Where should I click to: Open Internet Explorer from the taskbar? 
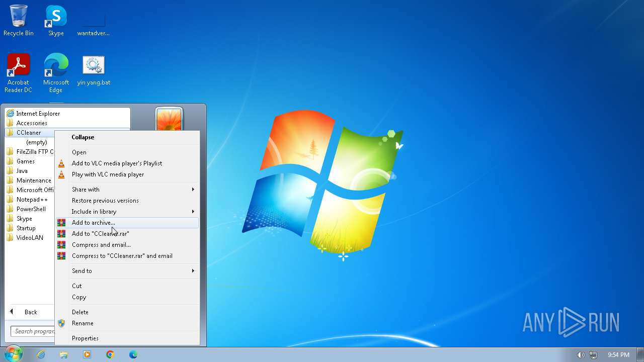pos(41,354)
